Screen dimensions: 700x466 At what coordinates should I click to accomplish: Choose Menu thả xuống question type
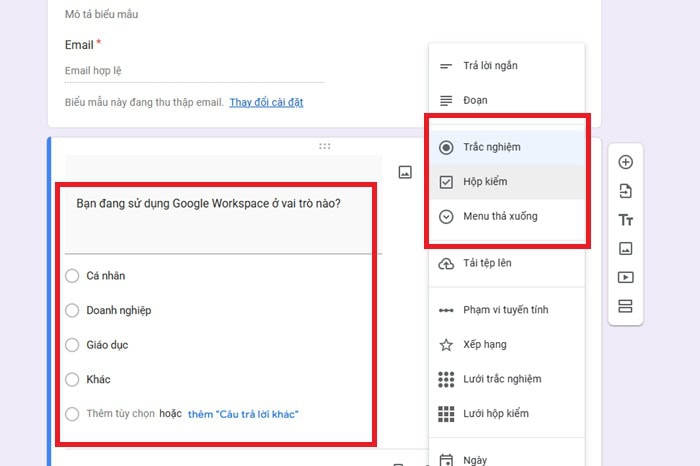click(500, 217)
